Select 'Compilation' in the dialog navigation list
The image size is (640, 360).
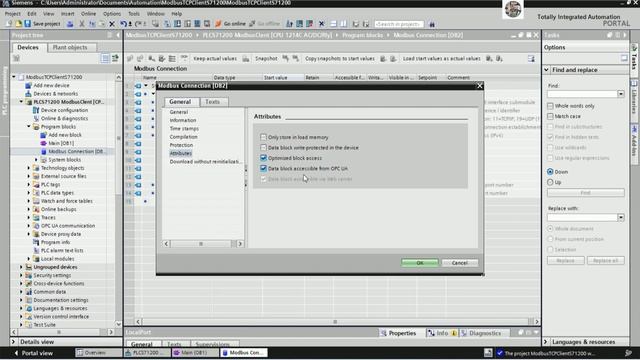[183, 137]
